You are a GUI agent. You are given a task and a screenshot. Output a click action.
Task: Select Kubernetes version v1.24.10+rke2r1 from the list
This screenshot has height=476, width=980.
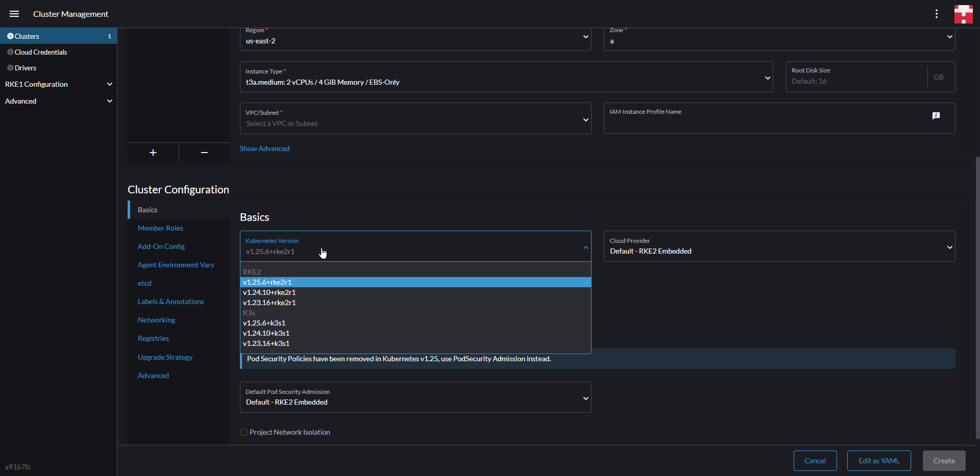269,292
